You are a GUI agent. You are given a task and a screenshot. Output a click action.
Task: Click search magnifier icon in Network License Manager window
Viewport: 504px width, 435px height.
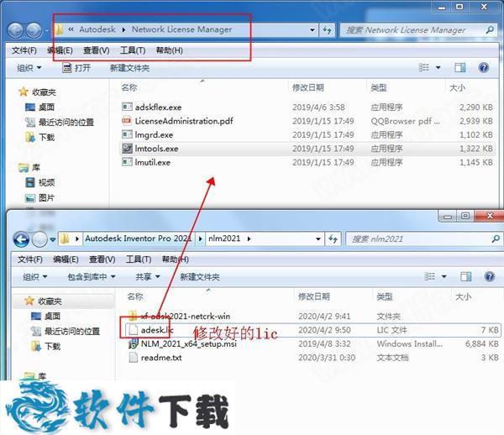pos(490,30)
